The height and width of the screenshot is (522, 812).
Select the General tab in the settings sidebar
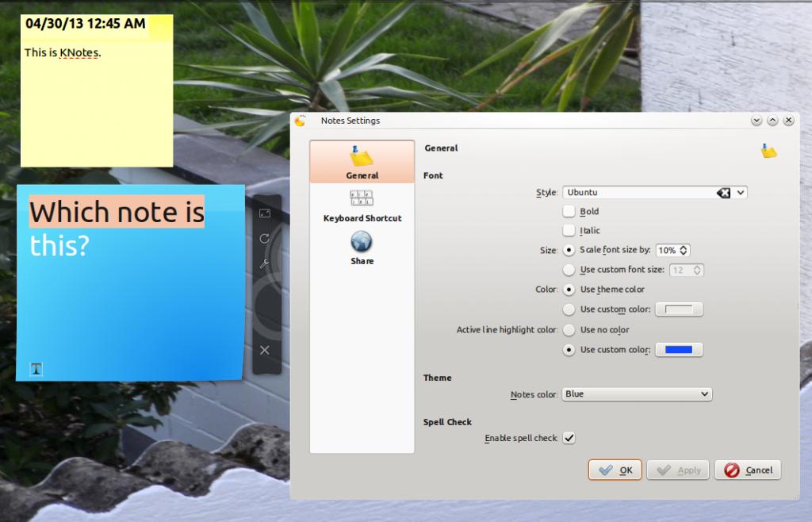tap(362, 162)
